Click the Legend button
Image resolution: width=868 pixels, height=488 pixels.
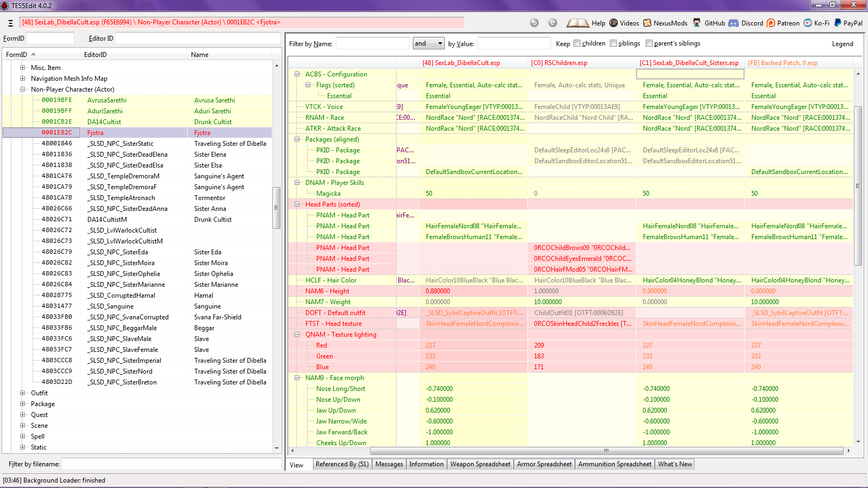pyautogui.click(x=843, y=44)
